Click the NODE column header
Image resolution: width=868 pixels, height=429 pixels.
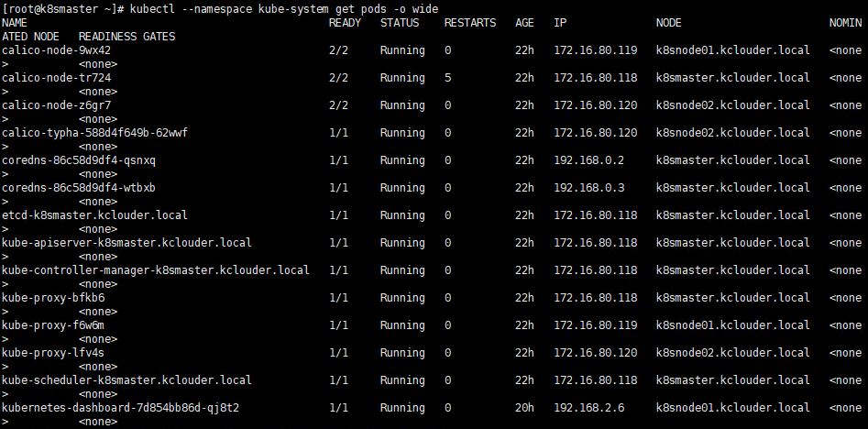[669, 23]
